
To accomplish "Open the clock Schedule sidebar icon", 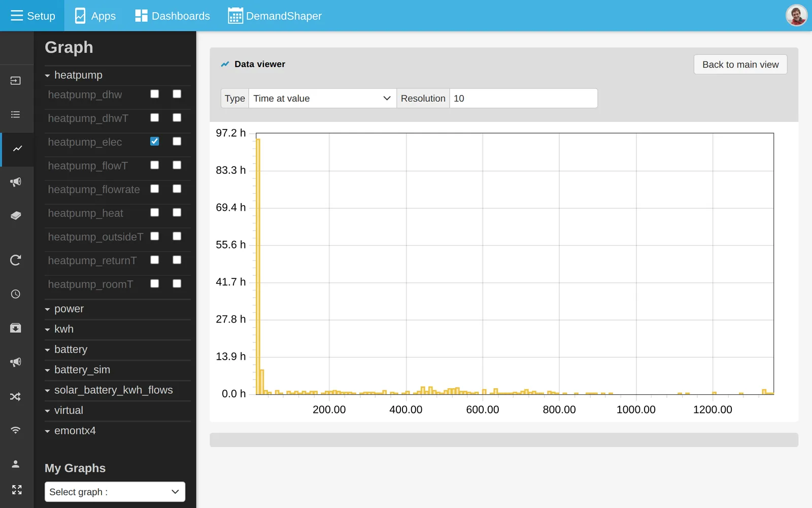I will 16,294.
